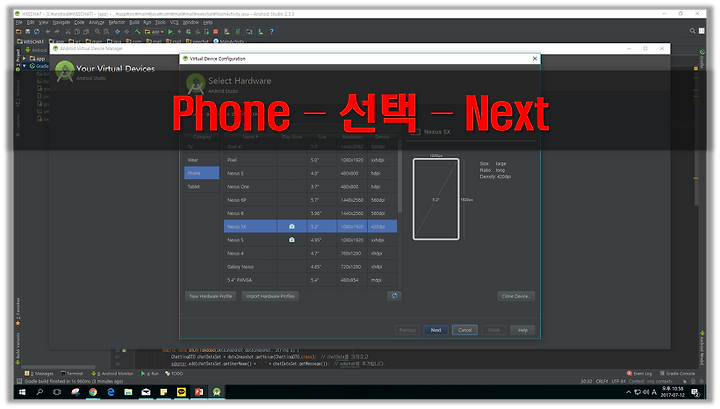This screenshot has width=720, height=409.
Task: Click the Synchronize toolbar icon
Action: (x=36, y=32)
